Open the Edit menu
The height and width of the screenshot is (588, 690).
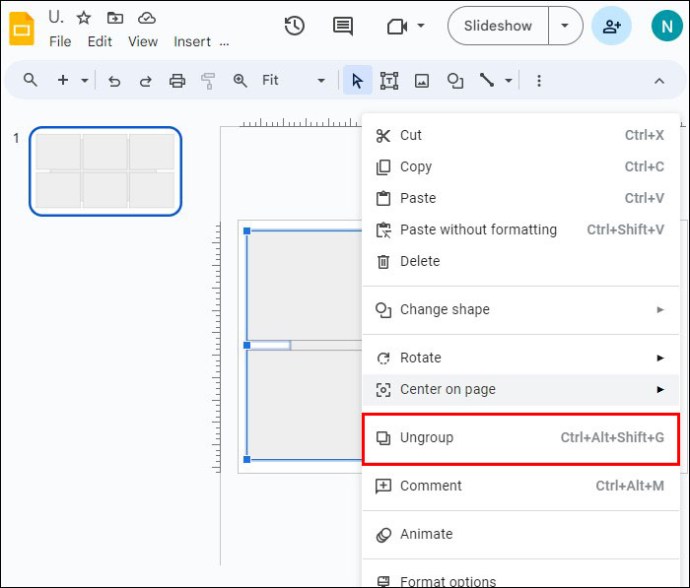point(100,42)
